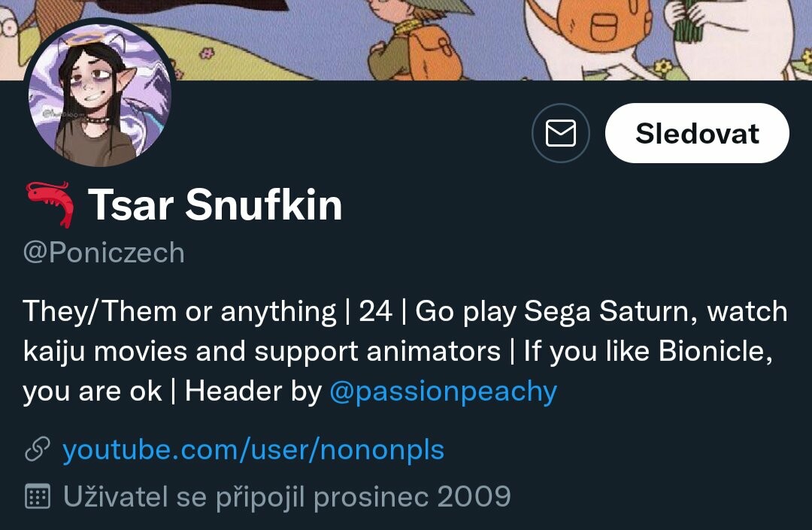Click the calendar icon near join date

tap(38, 496)
